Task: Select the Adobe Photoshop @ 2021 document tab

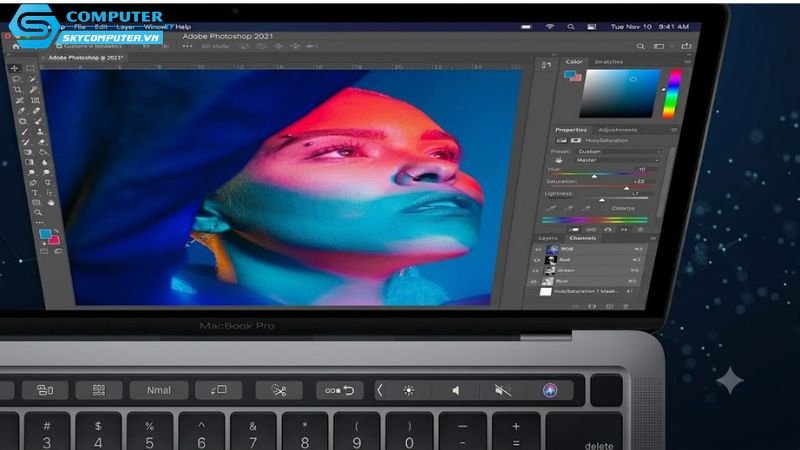Action: coord(85,58)
